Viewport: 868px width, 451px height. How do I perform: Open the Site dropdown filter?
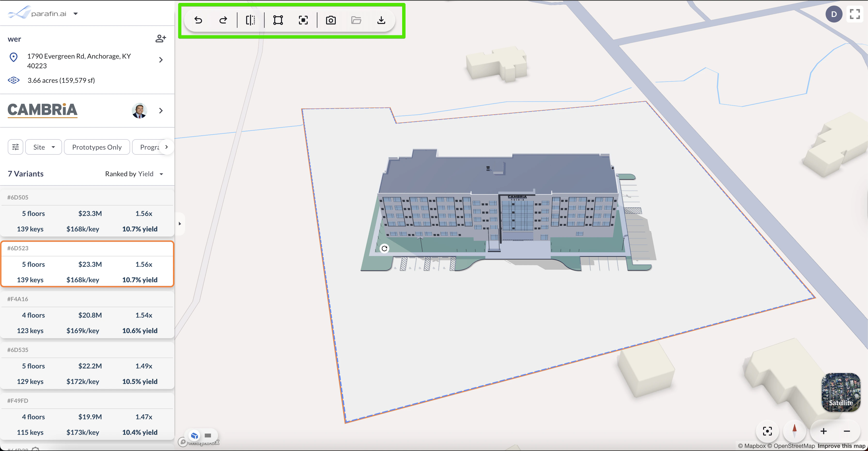pyautogui.click(x=43, y=147)
